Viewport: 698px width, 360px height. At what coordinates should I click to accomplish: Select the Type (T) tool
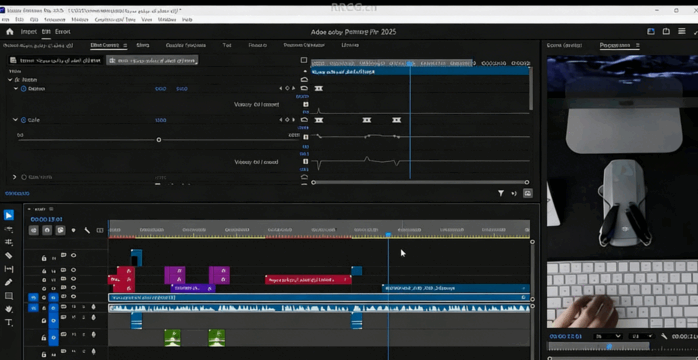pyautogui.click(x=8, y=322)
